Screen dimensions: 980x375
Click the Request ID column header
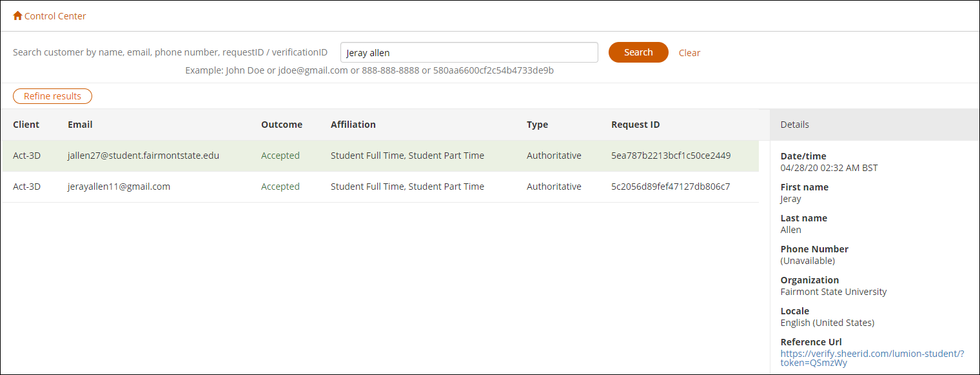(635, 125)
